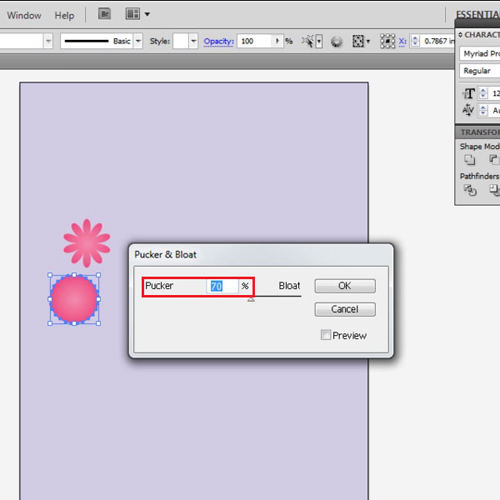Click the Align To selection icon

point(358,41)
